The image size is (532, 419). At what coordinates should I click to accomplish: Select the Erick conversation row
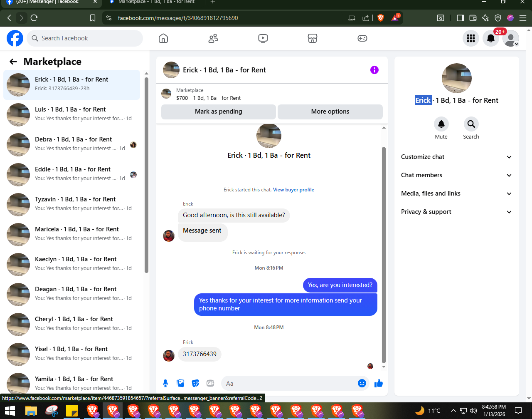(72, 85)
